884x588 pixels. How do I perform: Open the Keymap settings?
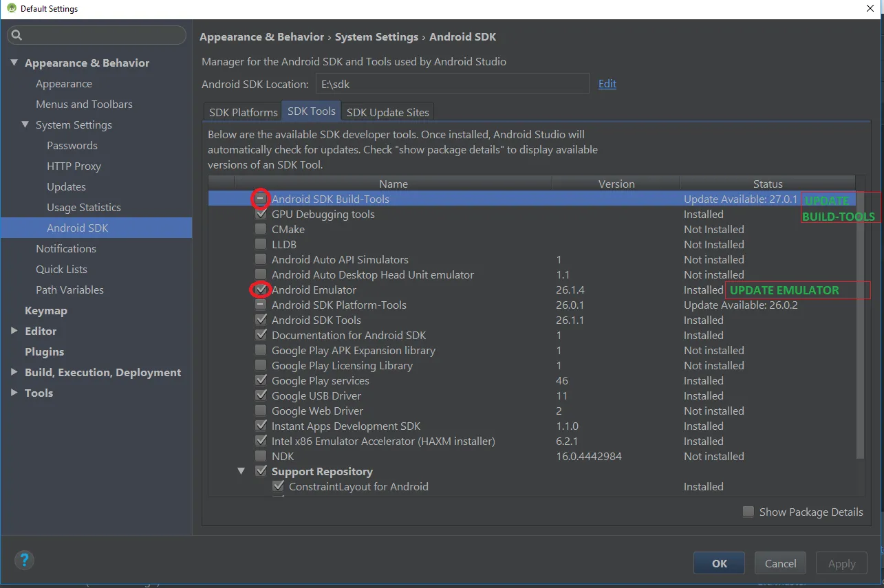click(x=46, y=311)
